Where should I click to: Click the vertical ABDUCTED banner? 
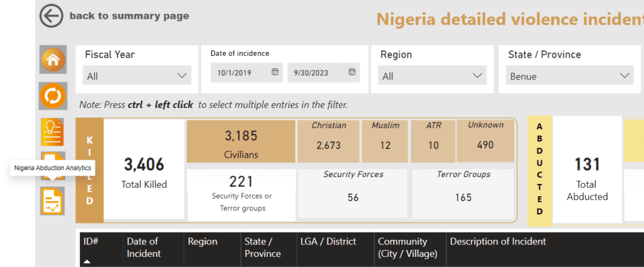[x=540, y=170]
